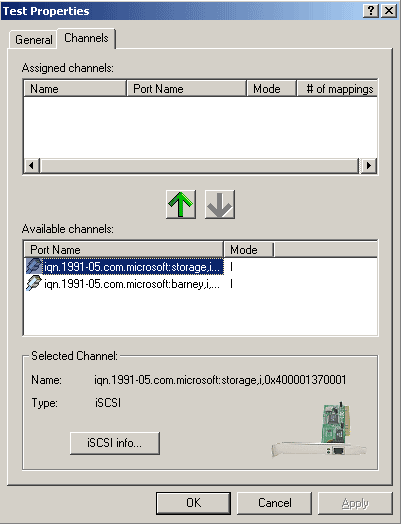Click the Apply button
This screenshot has height=524, width=401.
click(x=355, y=503)
